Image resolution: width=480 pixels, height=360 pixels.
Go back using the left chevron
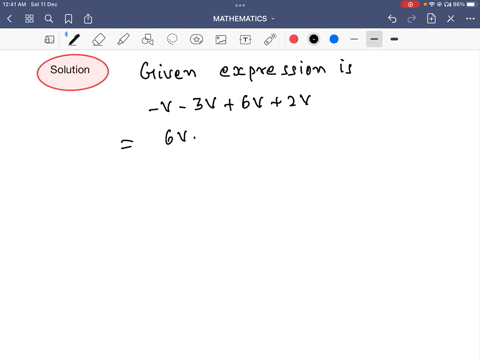pos(9,19)
